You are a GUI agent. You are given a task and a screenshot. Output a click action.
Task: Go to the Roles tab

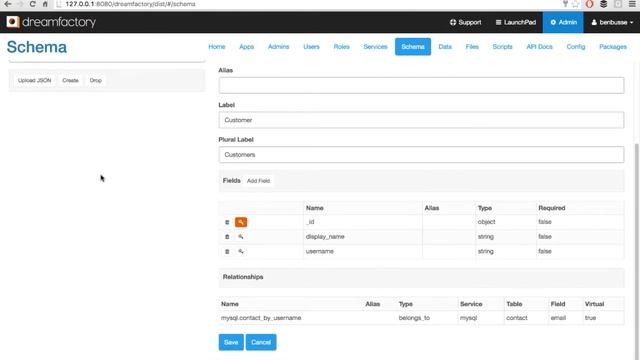[341, 47]
